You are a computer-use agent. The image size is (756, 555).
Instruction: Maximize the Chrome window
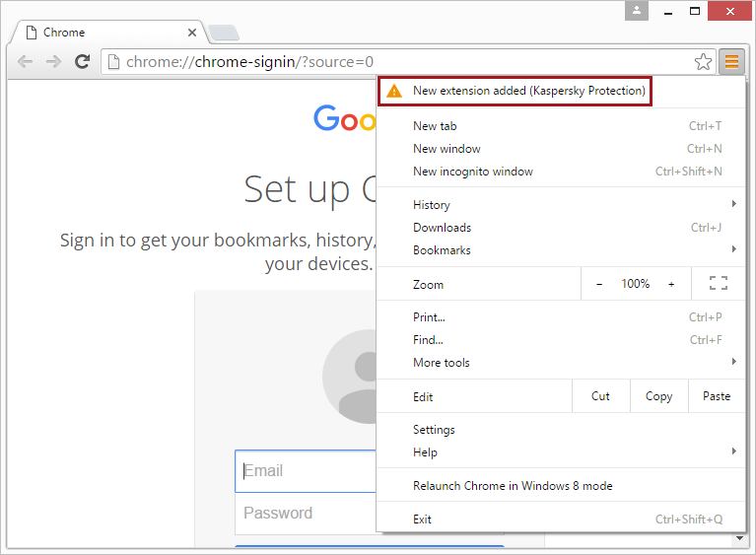coord(695,11)
